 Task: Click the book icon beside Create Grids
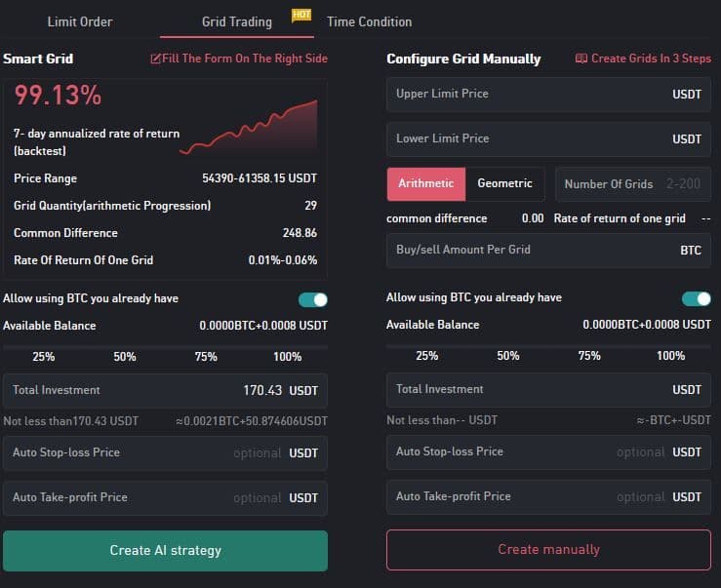click(x=581, y=59)
